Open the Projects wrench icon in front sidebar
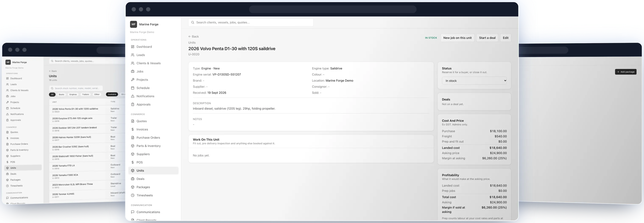The width and height of the screenshot is (644, 223). (x=133, y=80)
